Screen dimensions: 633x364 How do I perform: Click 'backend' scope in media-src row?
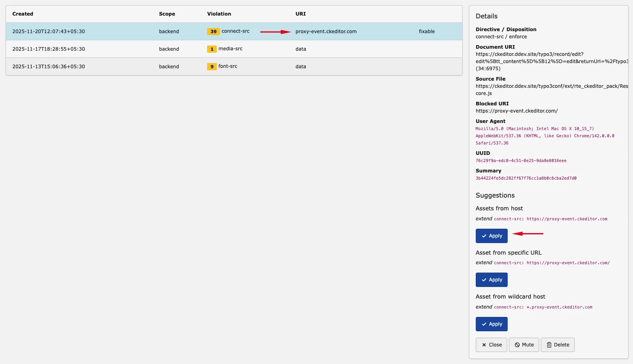tap(169, 49)
